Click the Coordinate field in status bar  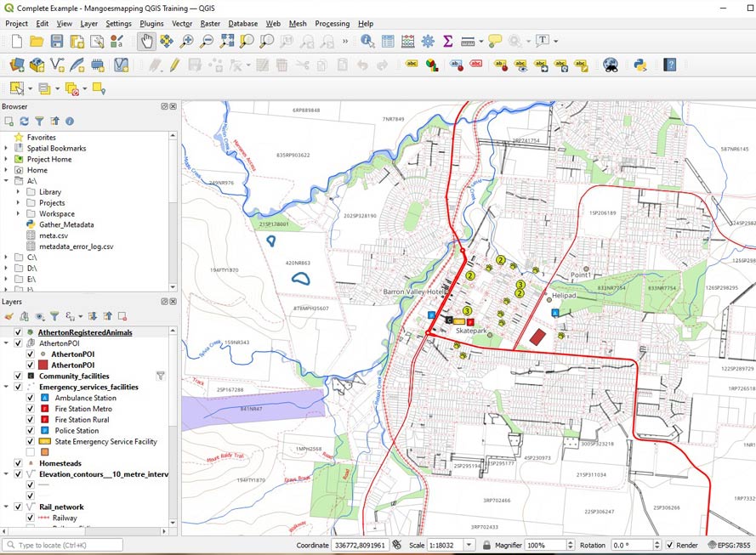tap(361, 545)
